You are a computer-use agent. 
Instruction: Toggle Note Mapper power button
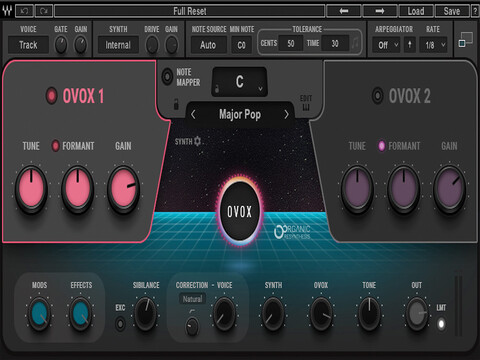coord(167,77)
